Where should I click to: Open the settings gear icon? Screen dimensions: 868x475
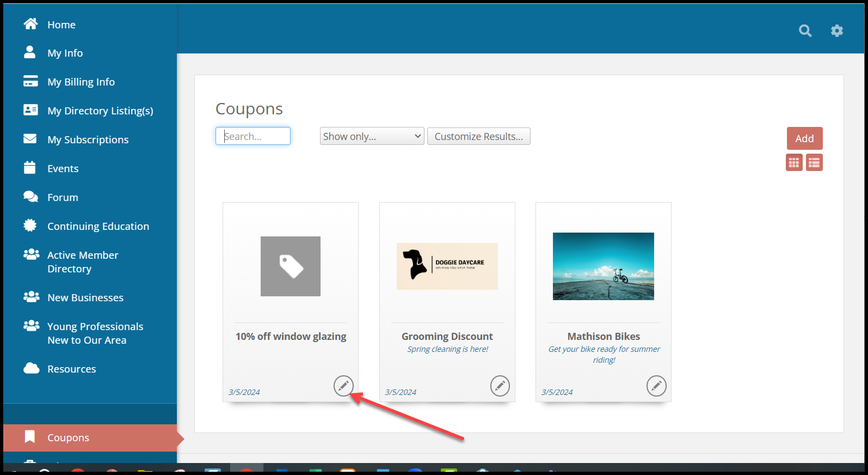(836, 31)
